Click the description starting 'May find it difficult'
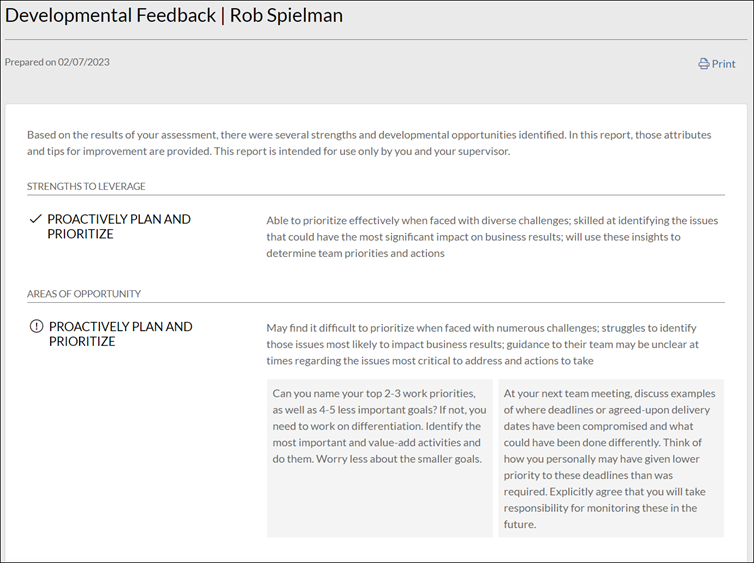Viewport: 754px width, 563px height. 482,344
